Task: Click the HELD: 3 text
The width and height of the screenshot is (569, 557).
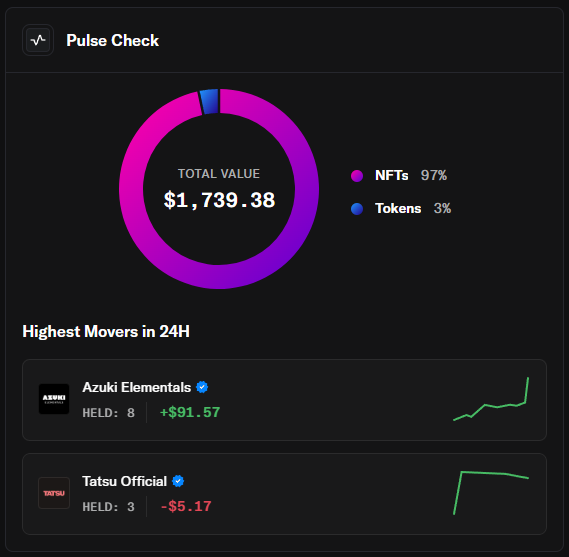Action: tap(109, 507)
